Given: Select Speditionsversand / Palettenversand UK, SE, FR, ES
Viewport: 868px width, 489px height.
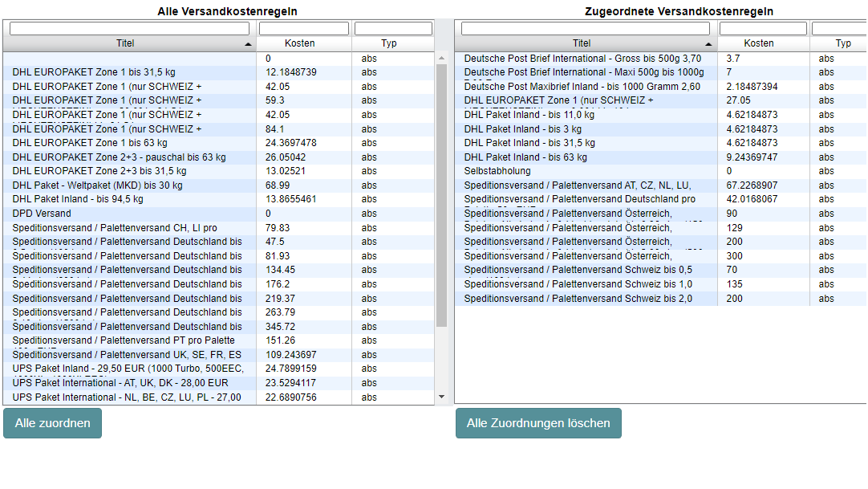Looking at the screenshot, I should (219, 355).
